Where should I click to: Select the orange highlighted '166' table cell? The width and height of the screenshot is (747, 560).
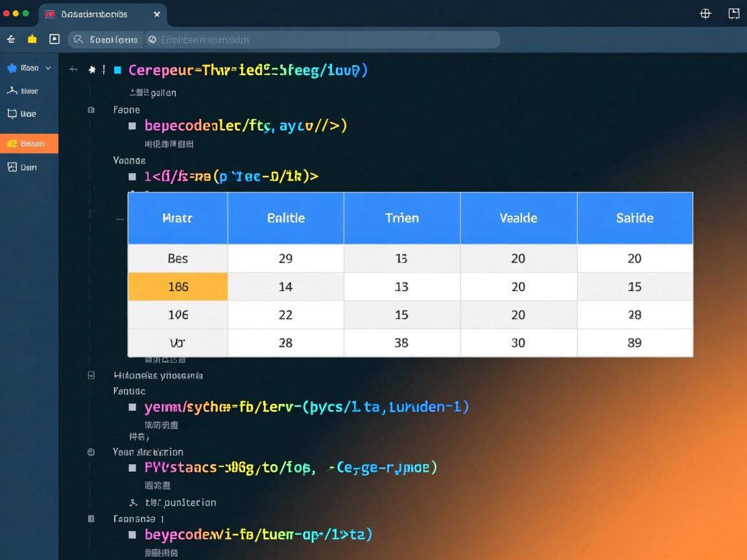tap(178, 286)
